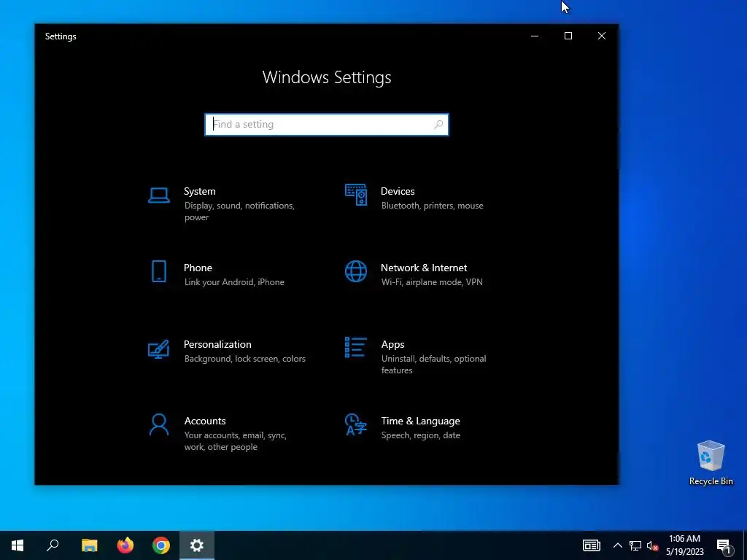
Task: Close the Settings window
Action: pos(602,36)
